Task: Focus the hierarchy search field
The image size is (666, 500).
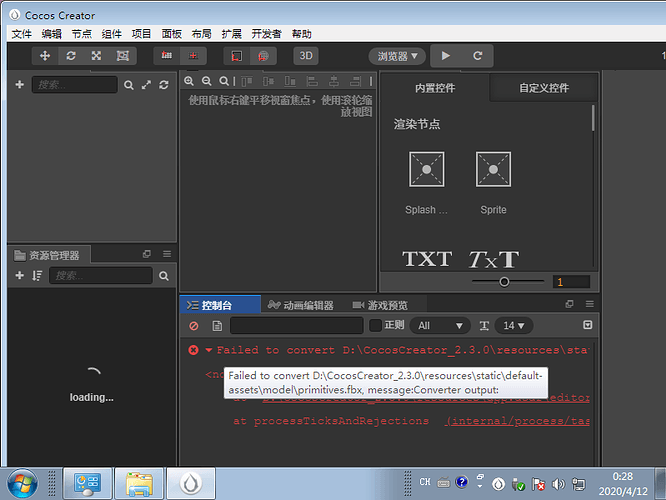Action: (75, 85)
